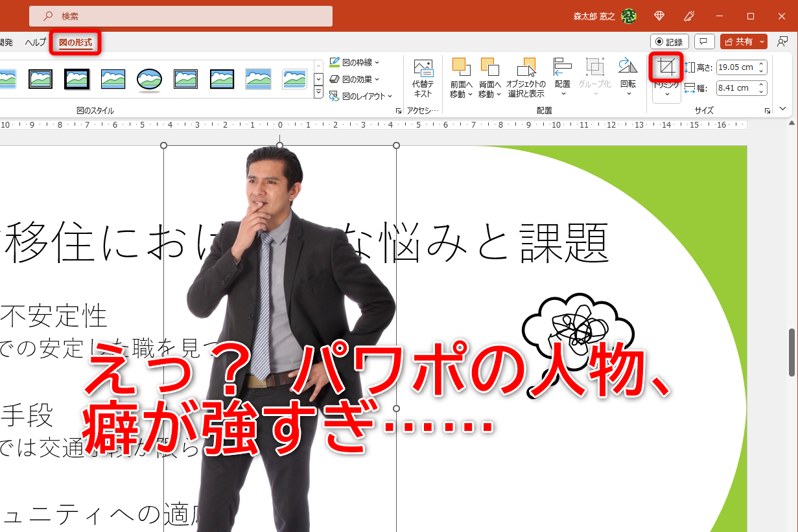The height and width of the screenshot is (532, 798).
Task: Click the Trimming (トリミング) crop icon
Action: [666, 66]
